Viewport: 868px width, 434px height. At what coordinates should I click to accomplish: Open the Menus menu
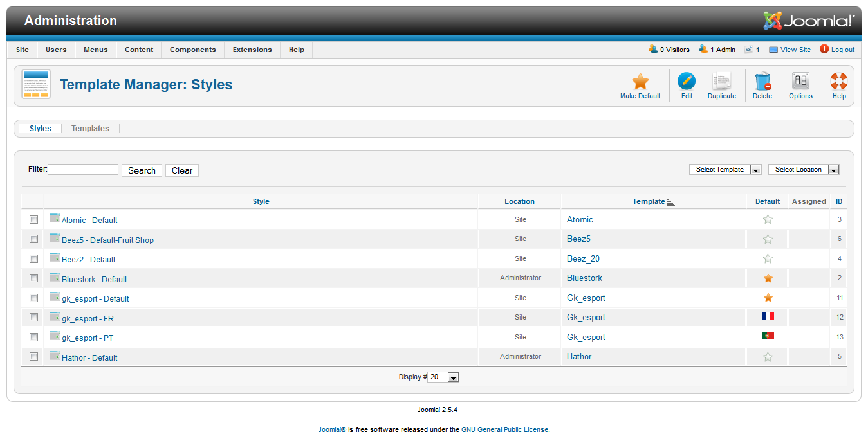pos(96,50)
